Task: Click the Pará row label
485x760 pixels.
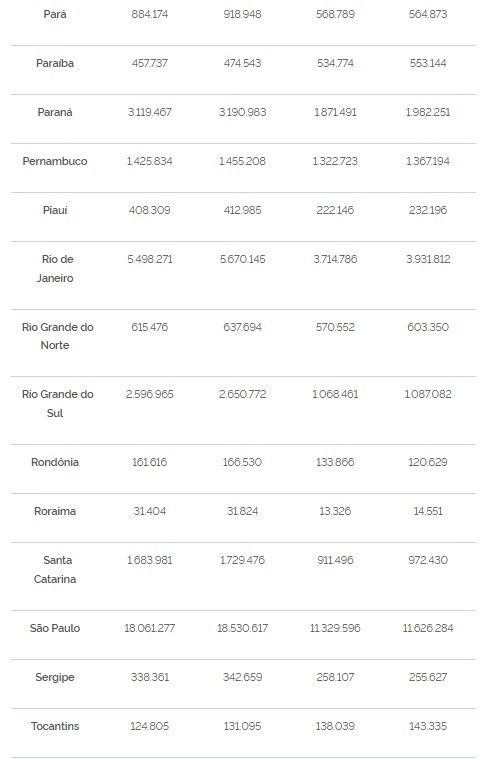Action: [x=55, y=15]
